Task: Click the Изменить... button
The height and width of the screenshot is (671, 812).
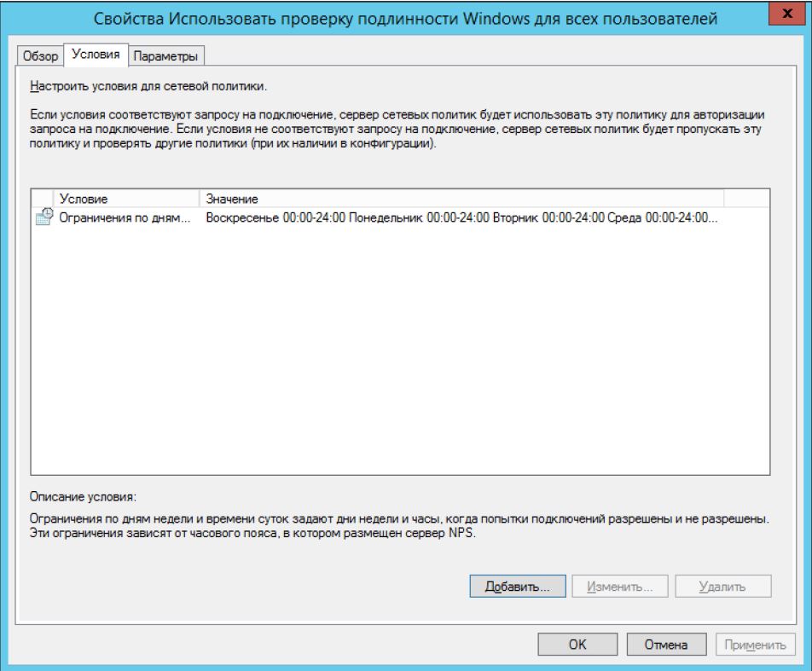Action: pyautogui.click(x=620, y=587)
